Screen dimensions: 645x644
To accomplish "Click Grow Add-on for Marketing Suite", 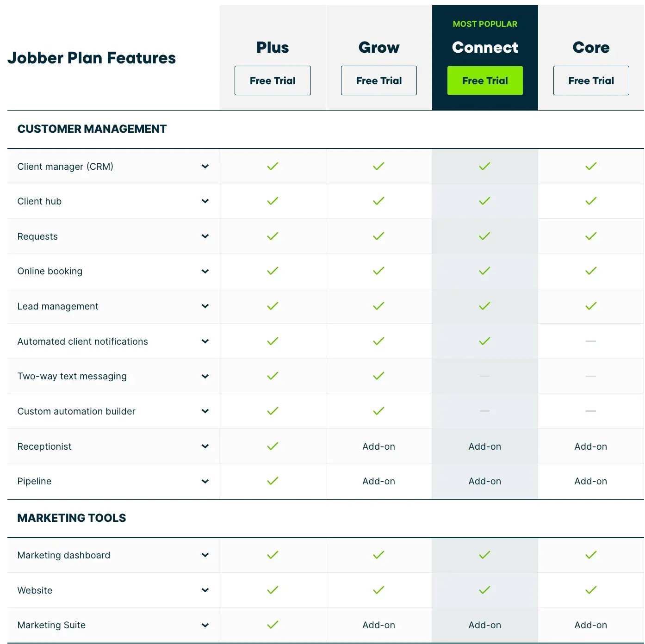I will (x=378, y=625).
